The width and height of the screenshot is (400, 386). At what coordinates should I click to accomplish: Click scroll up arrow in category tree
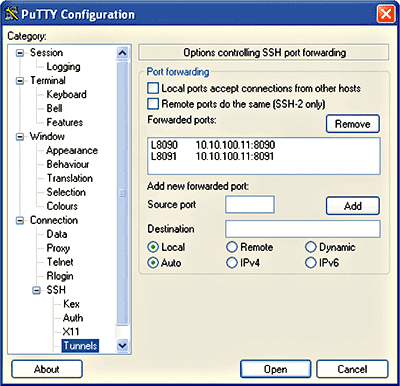pos(122,53)
